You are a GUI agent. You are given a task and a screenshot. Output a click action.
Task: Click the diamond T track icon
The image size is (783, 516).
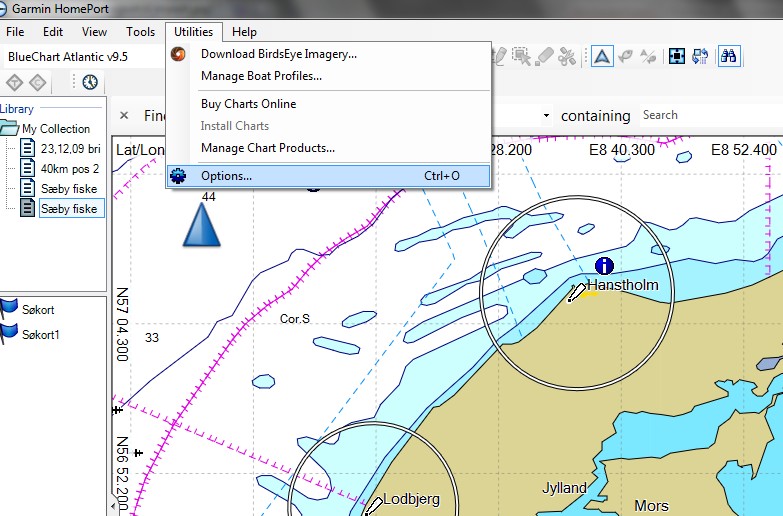click(14, 82)
